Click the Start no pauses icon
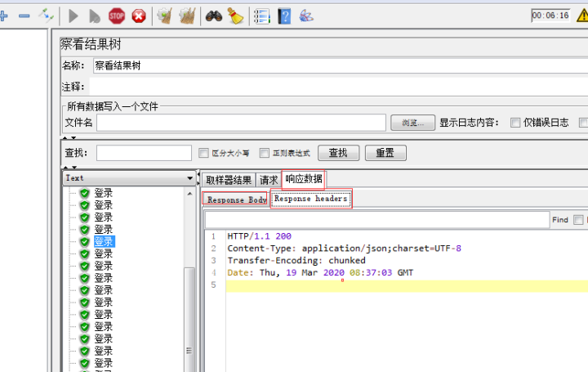 click(x=95, y=16)
